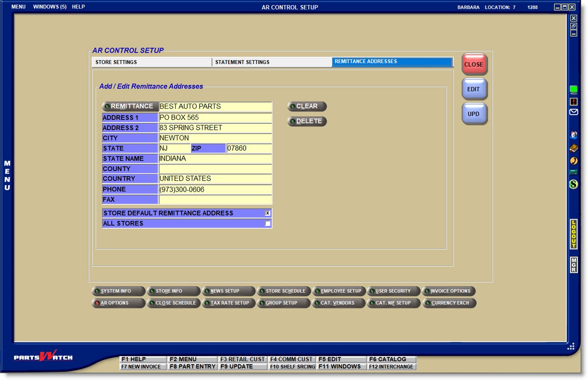Open the Tax Rate Setup screen
588x380 pixels.
point(229,303)
